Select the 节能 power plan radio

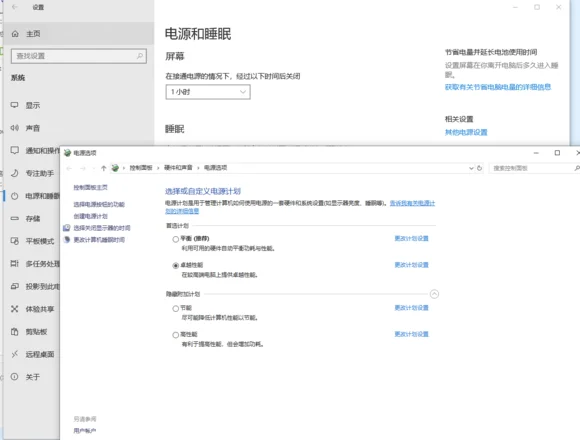(x=176, y=308)
